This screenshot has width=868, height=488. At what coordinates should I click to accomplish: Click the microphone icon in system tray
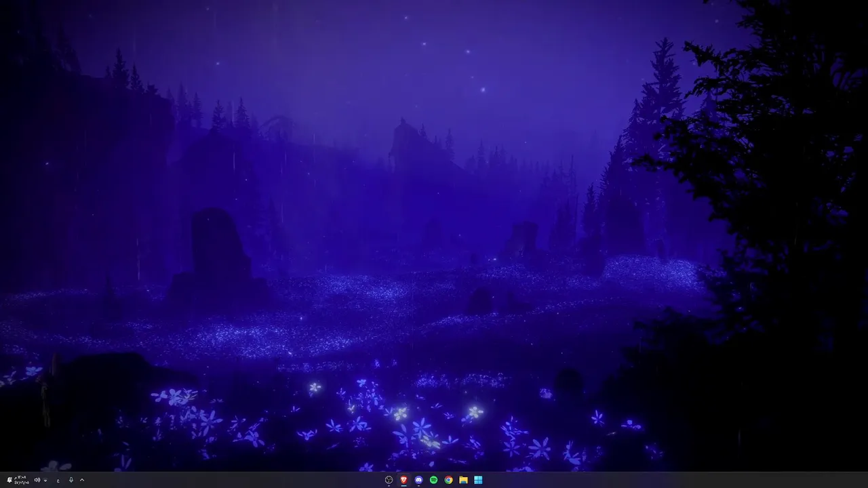click(71, 480)
